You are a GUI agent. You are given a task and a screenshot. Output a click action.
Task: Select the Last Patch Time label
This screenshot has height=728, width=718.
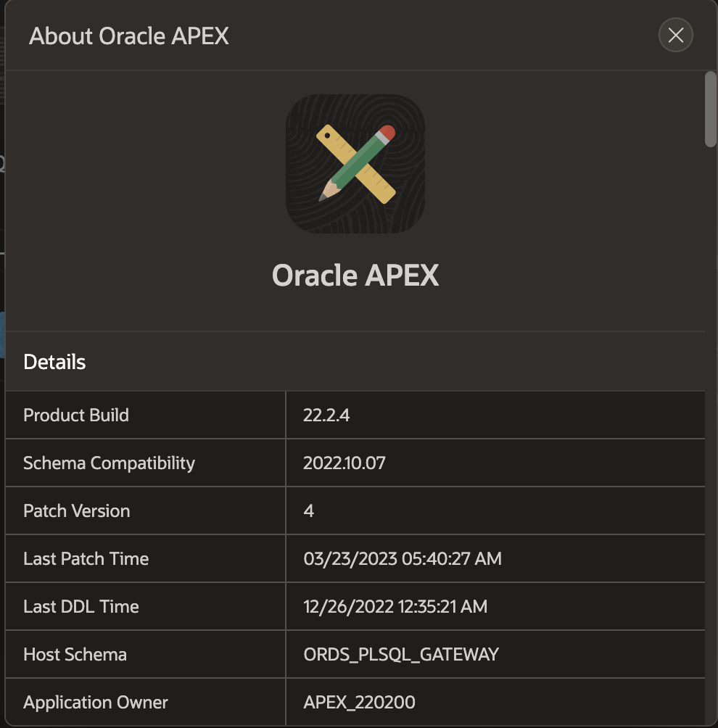coord(86,558)
